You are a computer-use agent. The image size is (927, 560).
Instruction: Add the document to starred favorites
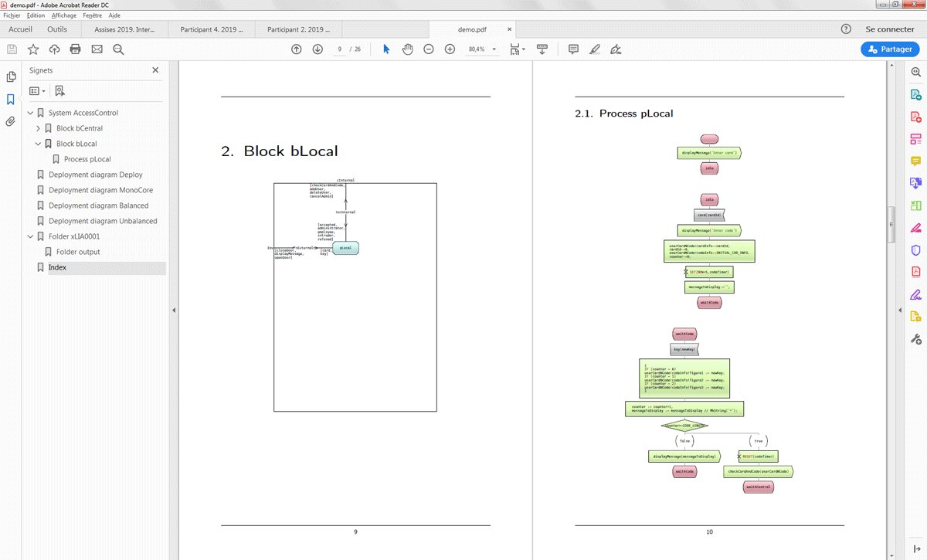pos(33,49)
